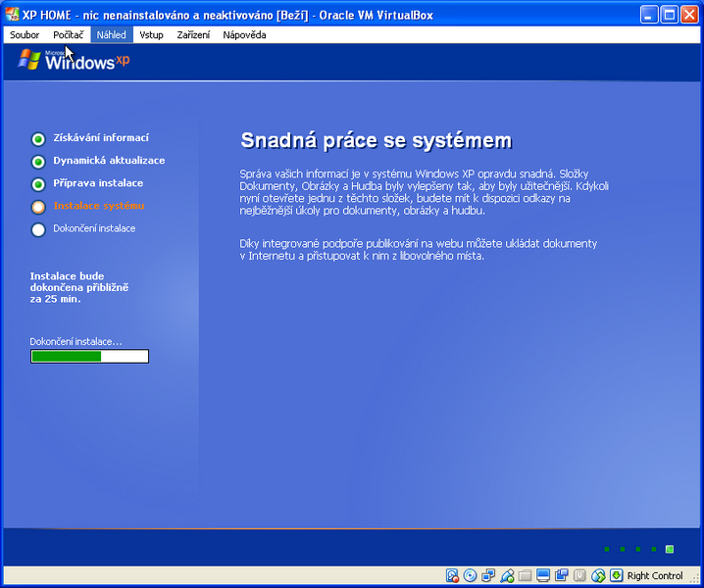Image resolution: width=704 pixels, height=588 pixels.
Task: Click the paragraph starting 'Díky integrované podpoře'
Action: point(419,250)
